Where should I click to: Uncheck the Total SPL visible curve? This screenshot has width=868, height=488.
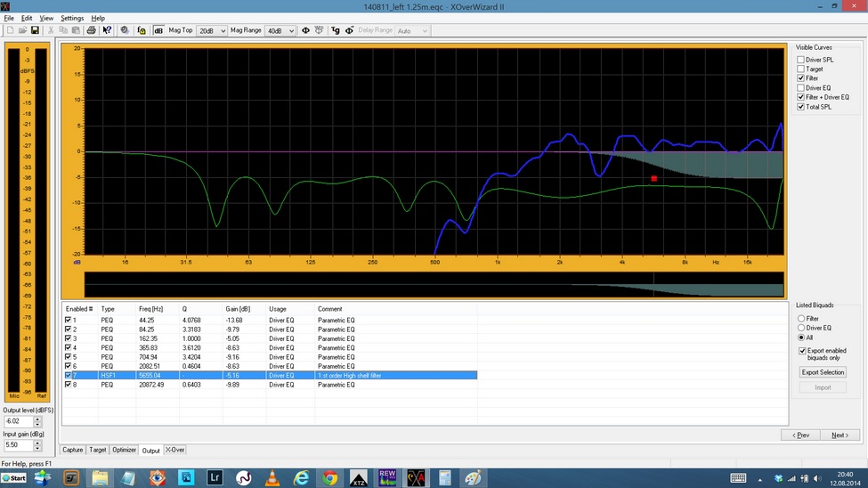point(801,107)
